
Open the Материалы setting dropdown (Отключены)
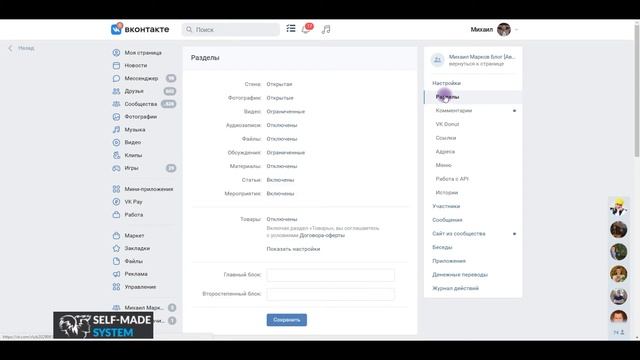pyautogui.click(x=282, y=166)
